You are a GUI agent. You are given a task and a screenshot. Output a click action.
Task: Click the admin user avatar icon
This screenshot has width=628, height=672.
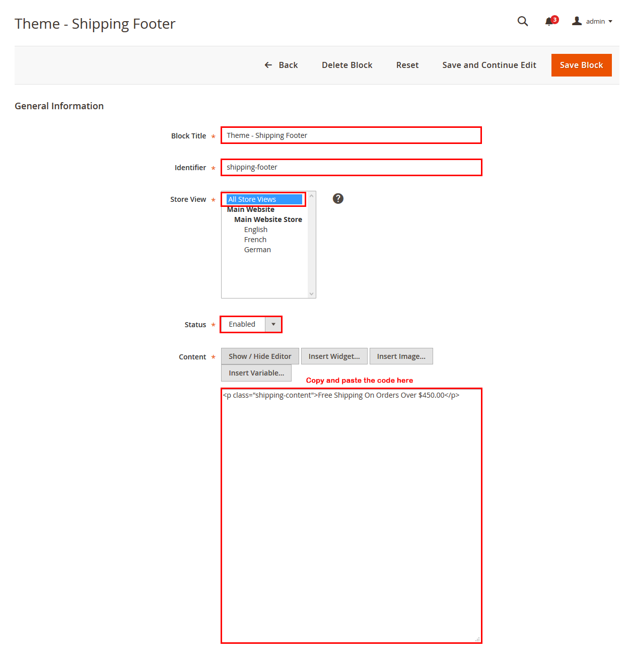point(577,21)
